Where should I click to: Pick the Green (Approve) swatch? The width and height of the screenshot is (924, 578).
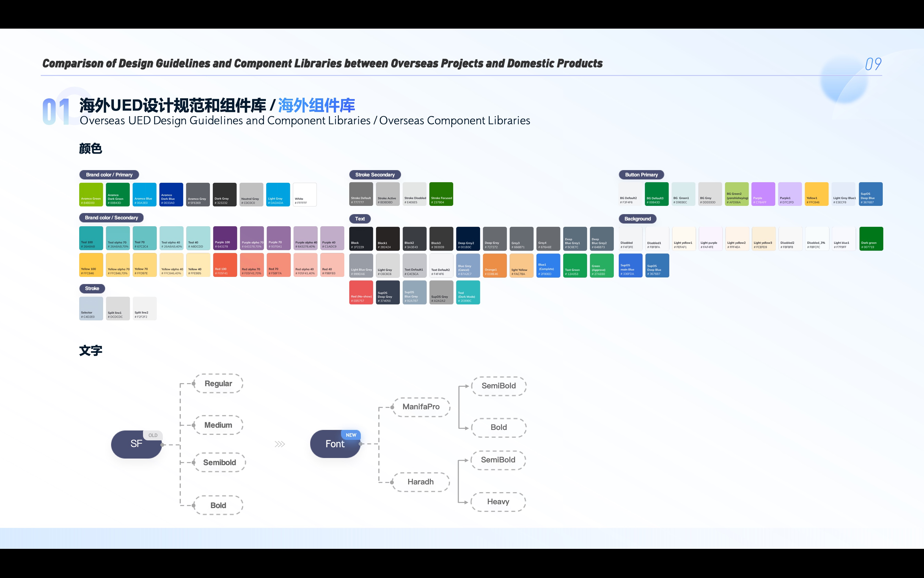tap(601, 266)
